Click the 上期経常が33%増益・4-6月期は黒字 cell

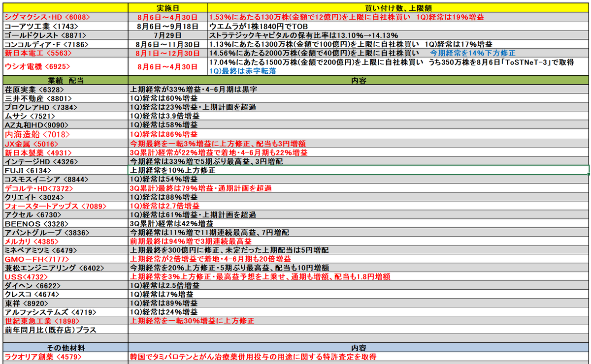click(x=359, y=90)
